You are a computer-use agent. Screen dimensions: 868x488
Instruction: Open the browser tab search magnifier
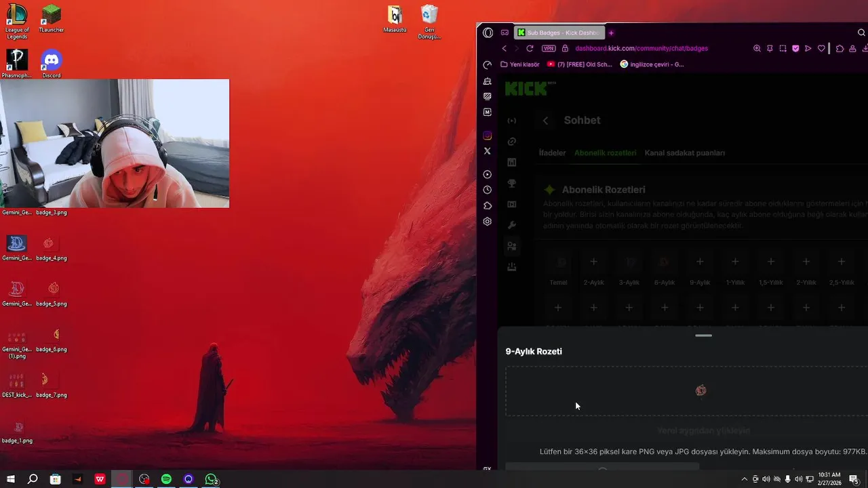tap(862, 33)
